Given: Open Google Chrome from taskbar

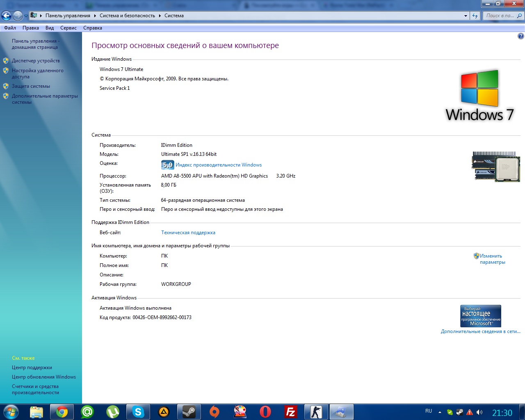Looking at the screenshot, I should [62, 412].
